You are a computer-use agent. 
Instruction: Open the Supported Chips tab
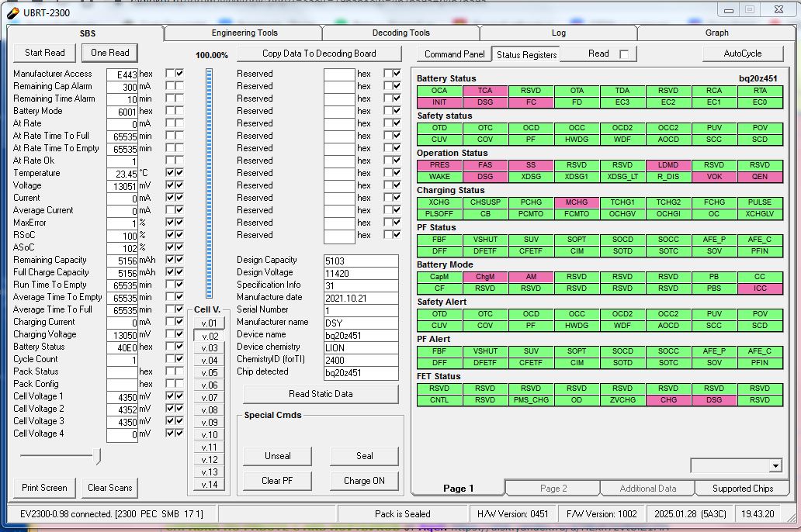742,489
